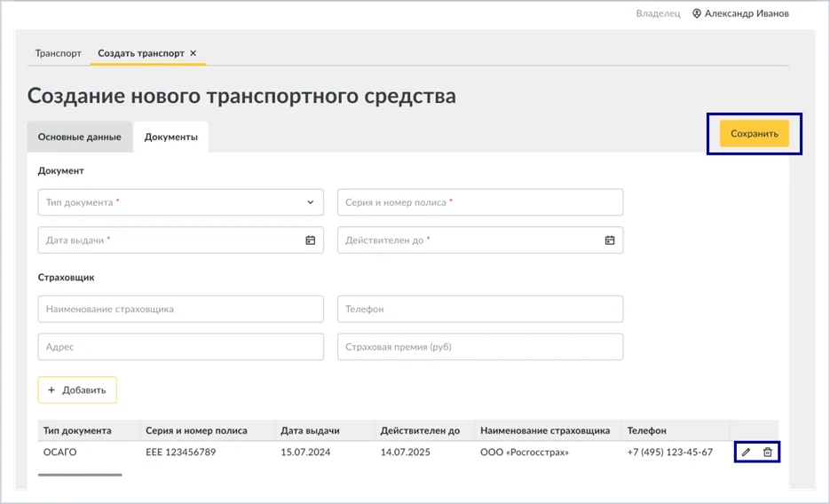Close the Создать транспорт tab with X
The height and width of the screenshot is (504, 830).
(194, 53)
